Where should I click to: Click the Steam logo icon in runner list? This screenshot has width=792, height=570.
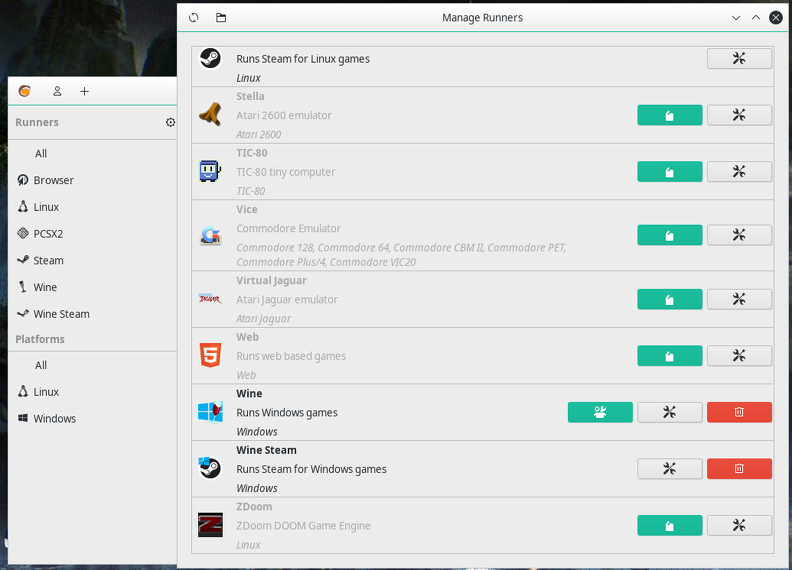[210, 59]
